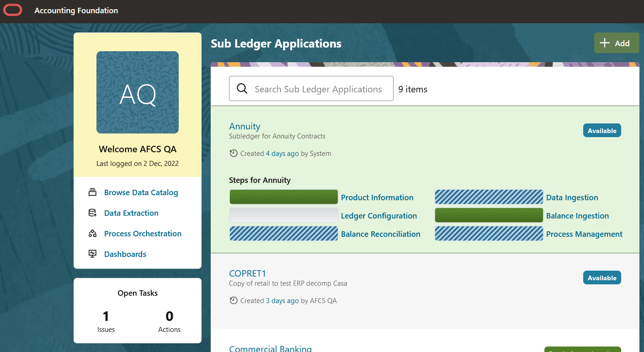Click the search magnifier icon
644x352 pixels.
242,88
